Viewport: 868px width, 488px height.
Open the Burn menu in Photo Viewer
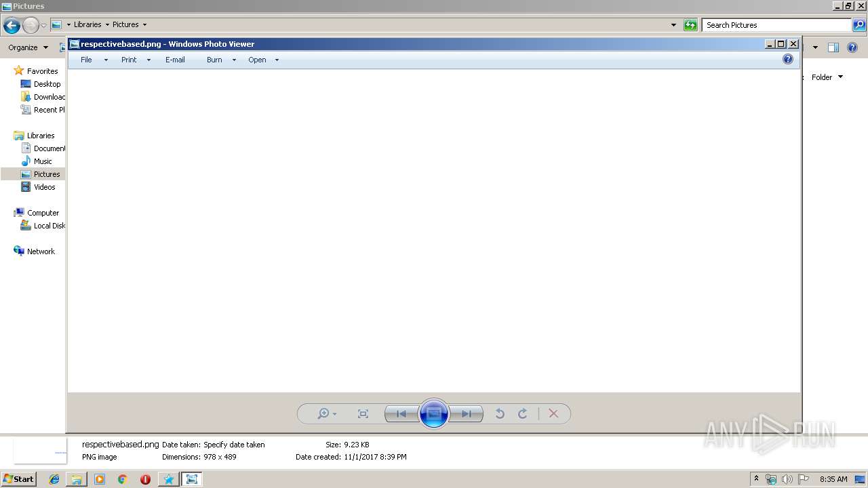click(x=214, y=60)
